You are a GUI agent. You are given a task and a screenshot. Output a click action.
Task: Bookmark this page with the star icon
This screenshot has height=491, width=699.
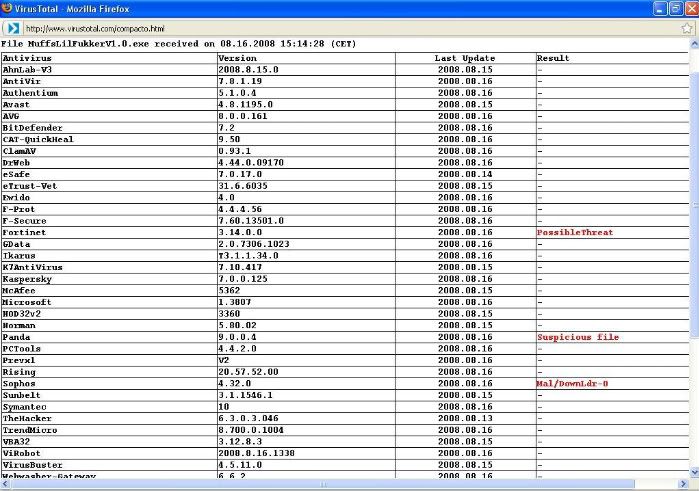(687, 28)
